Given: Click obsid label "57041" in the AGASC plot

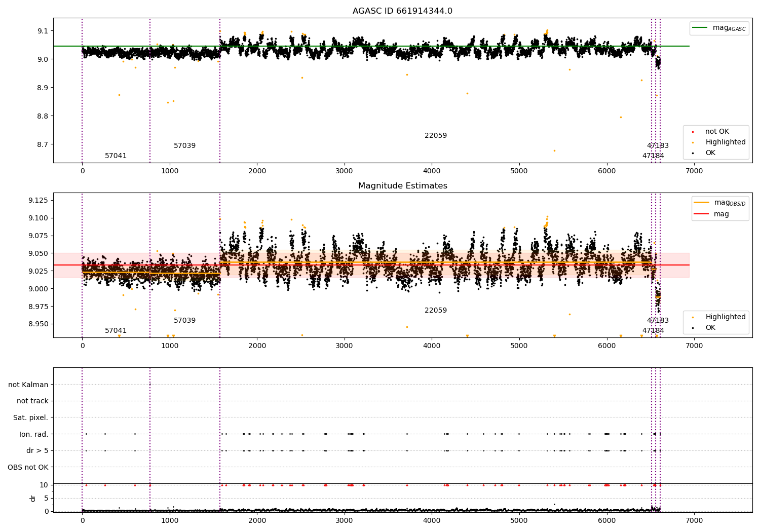Looking at the screenshot, I should pyautogui.click(x=116, y=156).
